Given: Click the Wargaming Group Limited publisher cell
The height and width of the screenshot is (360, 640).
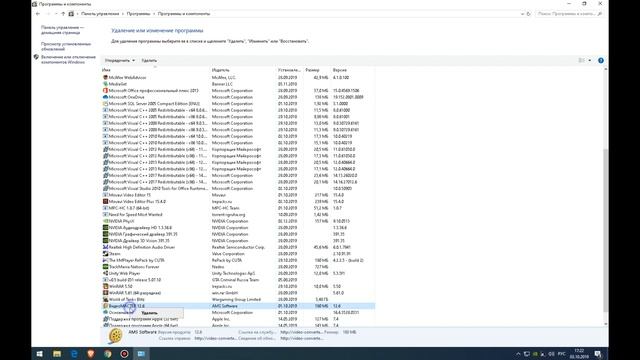Looking at the screenshot, I should tap(236, 299).
